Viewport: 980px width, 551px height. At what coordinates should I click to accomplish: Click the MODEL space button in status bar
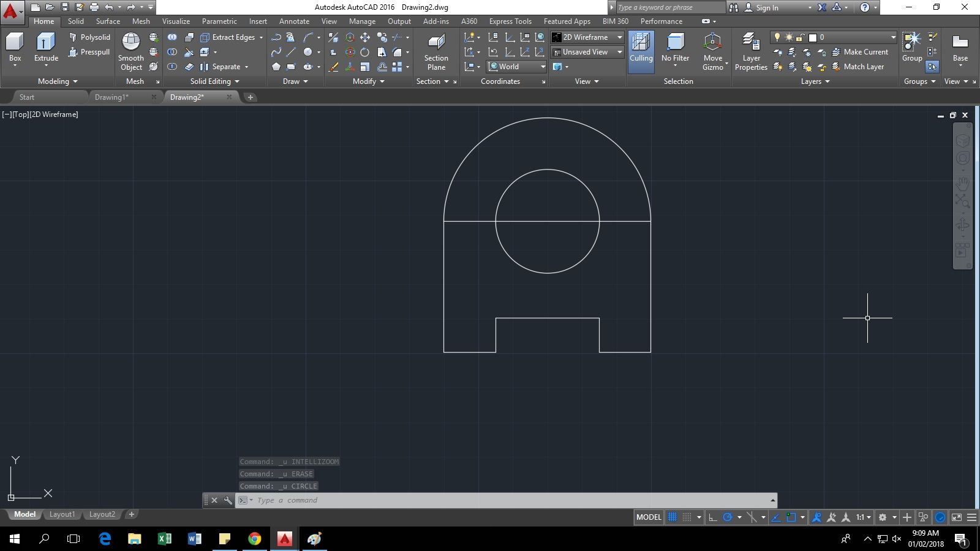pyautogui.click(x=649, y=517)
